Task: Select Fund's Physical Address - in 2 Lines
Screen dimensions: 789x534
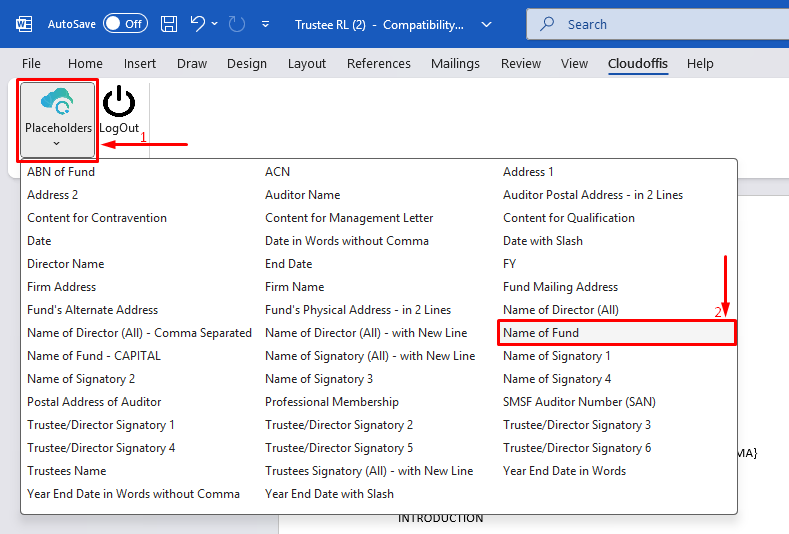Action: pos(358,310)
